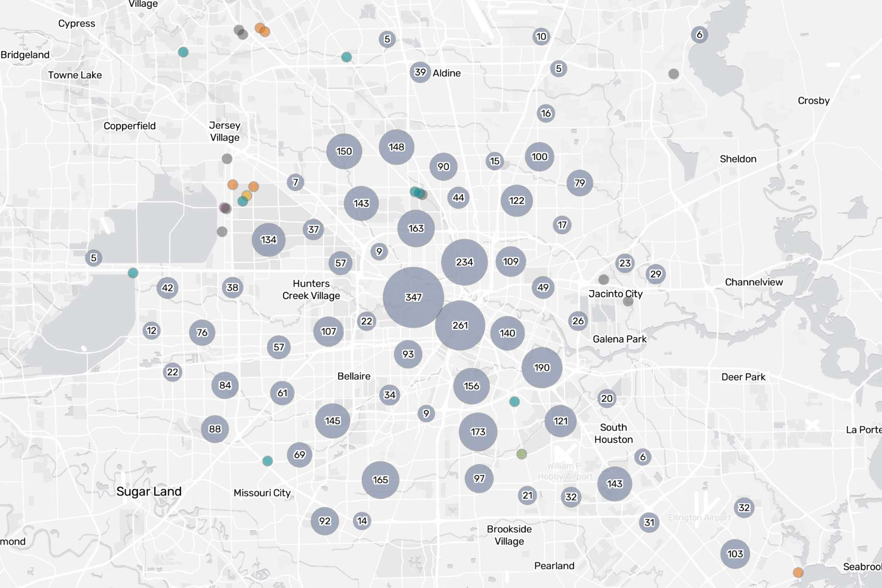This screenshot has height=588, width=882.
Task: Click the Sugar Land map label
Action: tap(148, 490)
